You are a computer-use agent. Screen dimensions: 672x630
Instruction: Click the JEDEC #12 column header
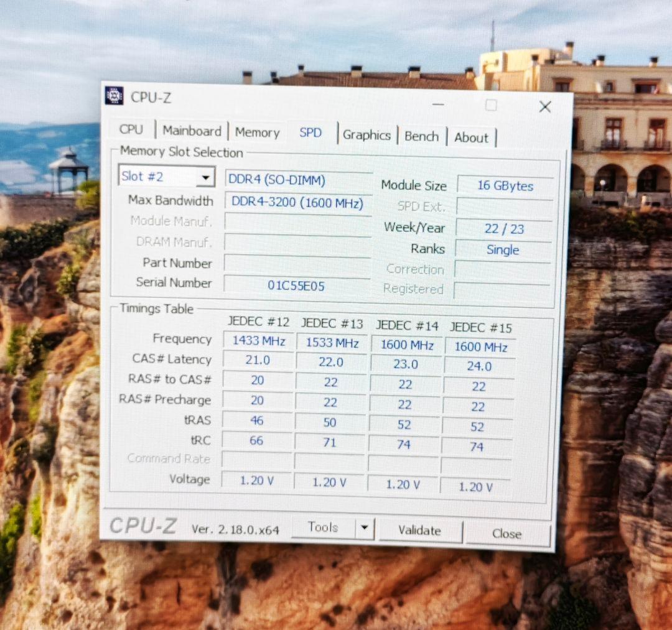(258, 321)
